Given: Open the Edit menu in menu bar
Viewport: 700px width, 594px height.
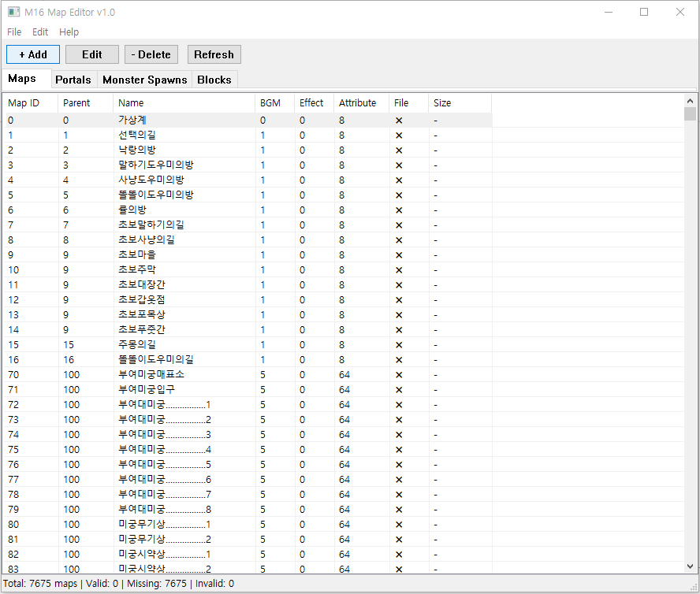Looking at the screenshot, I should point(40,32).
